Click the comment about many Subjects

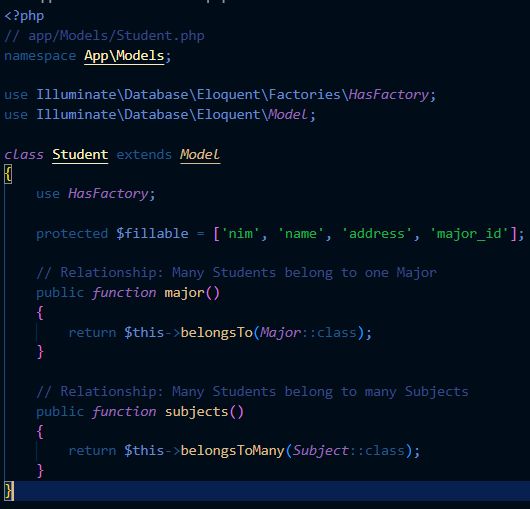point(252,392)
